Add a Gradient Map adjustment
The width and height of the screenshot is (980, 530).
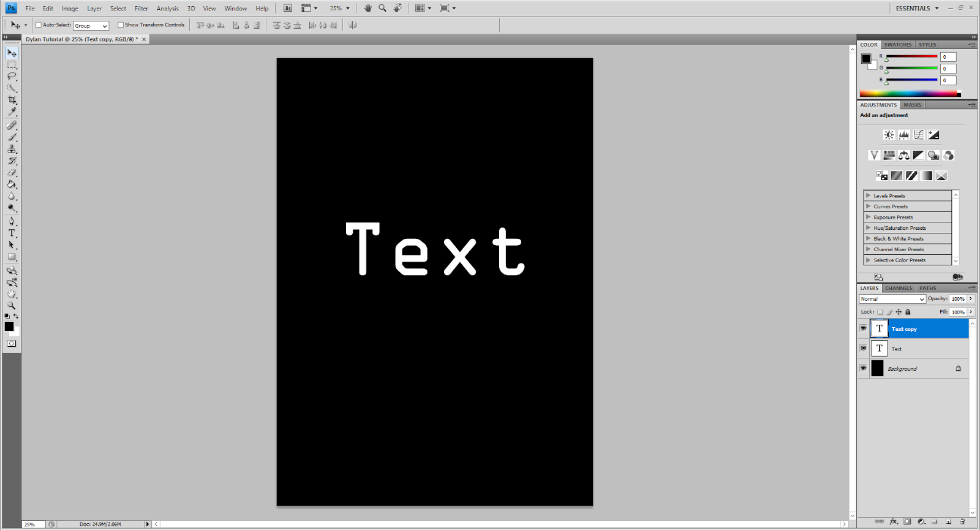point(927,176)
